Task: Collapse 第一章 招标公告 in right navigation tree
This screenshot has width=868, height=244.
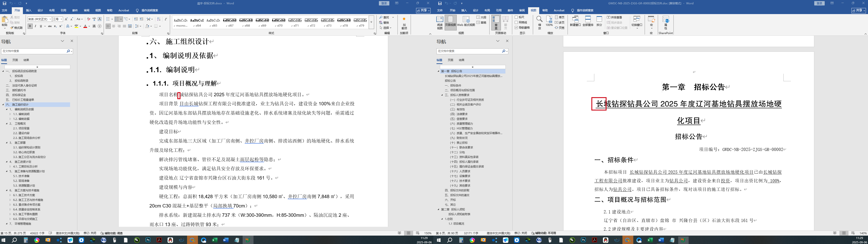Action: [x=438, y=71]
